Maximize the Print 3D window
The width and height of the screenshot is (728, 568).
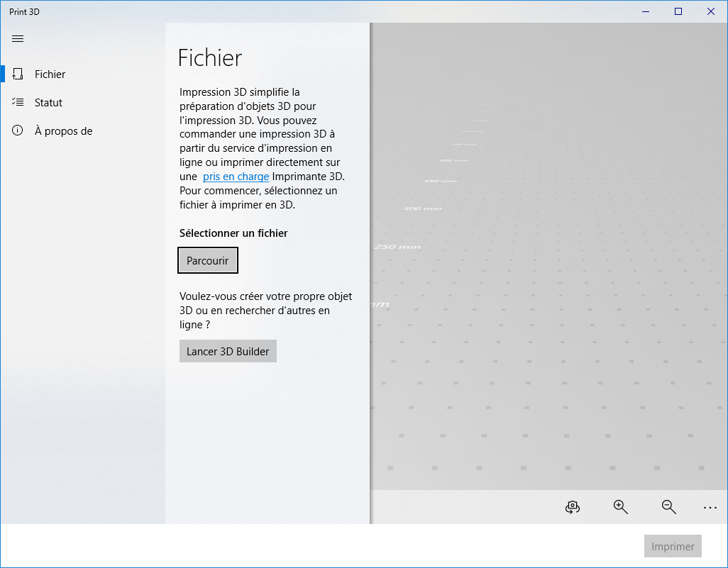(x=678, y=11)
